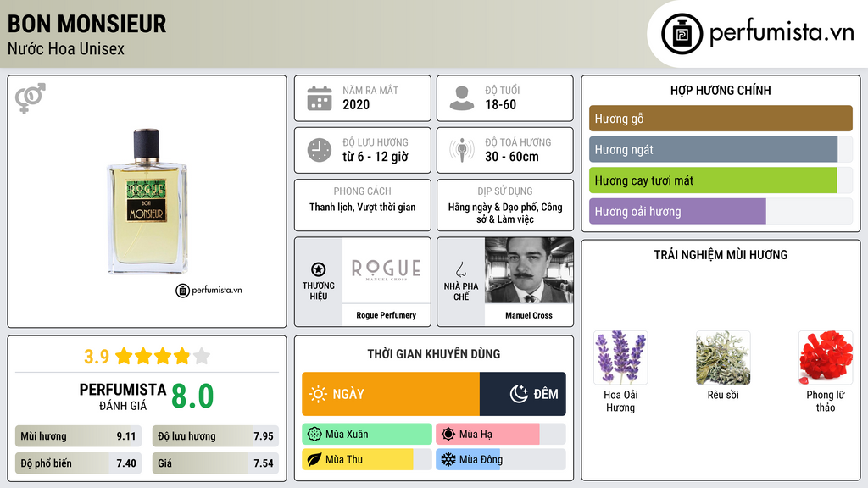Select the Phong lữ thảo geranium image
The height and width of the screenshot is (488, 868).
tap(826, 358)
